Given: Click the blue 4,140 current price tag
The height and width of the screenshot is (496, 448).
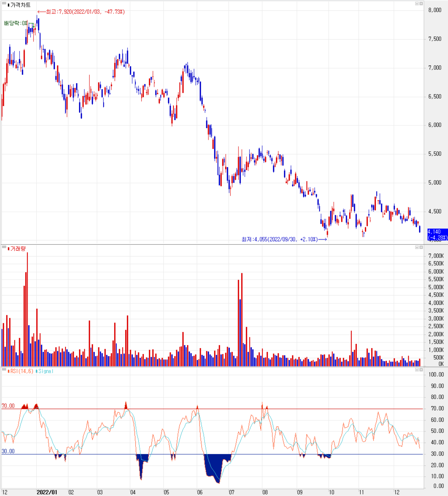Looking at the screenshot, I should [438, 234].
